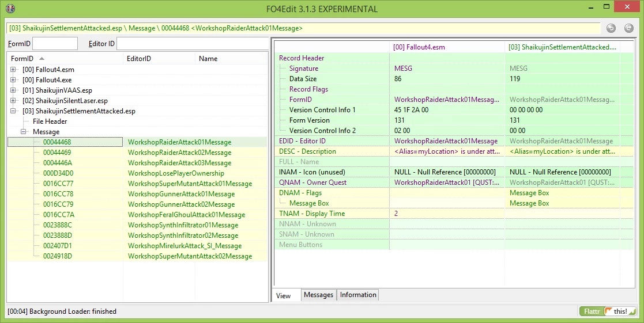The image size is (644, 323).
Task: Select record 0016CC77 WorkshopSuperMutantAttack01Message
Action: click(137, 184)
